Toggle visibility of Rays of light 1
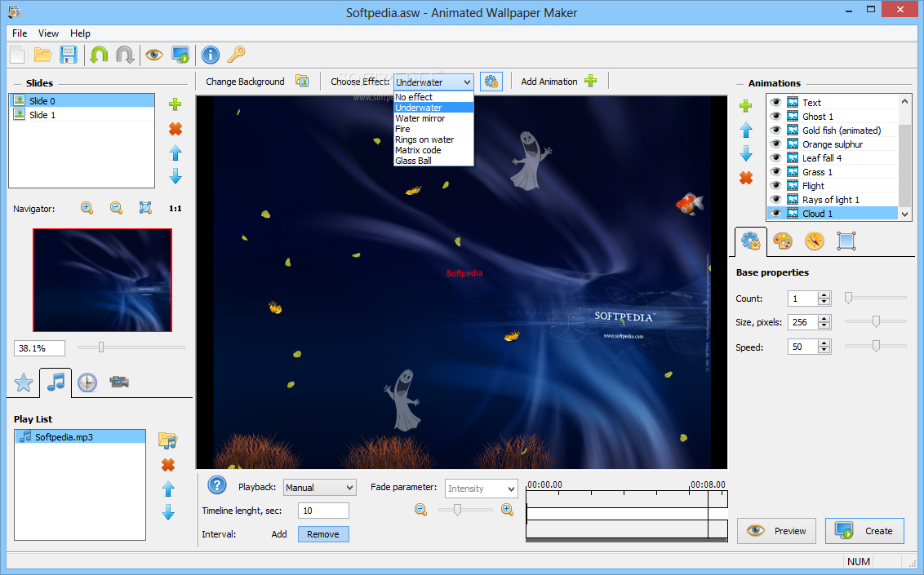This screenshot has width=924, height=575. 775,199
